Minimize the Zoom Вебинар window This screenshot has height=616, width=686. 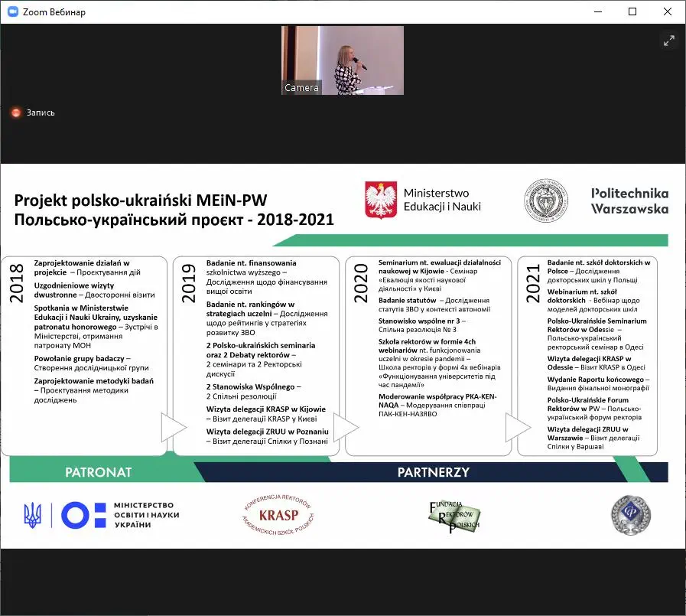(x=598, y=11)
